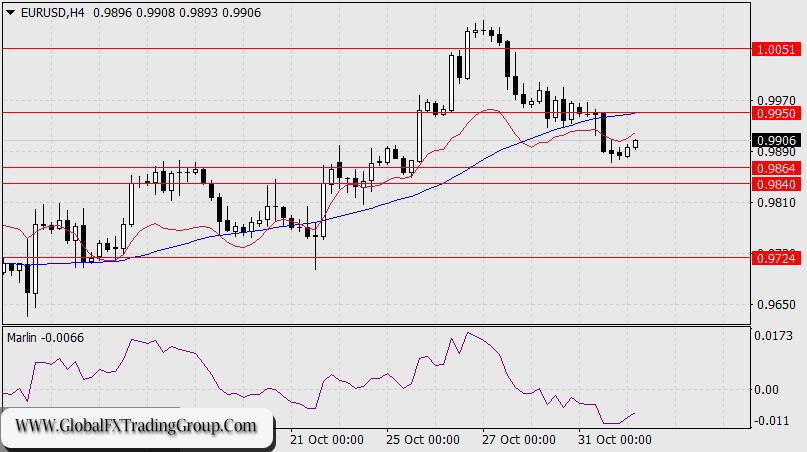The width and height of the screenshot is (807, 452).
Task: Click the 0.9970 price axis value
Action: (776, 100)
